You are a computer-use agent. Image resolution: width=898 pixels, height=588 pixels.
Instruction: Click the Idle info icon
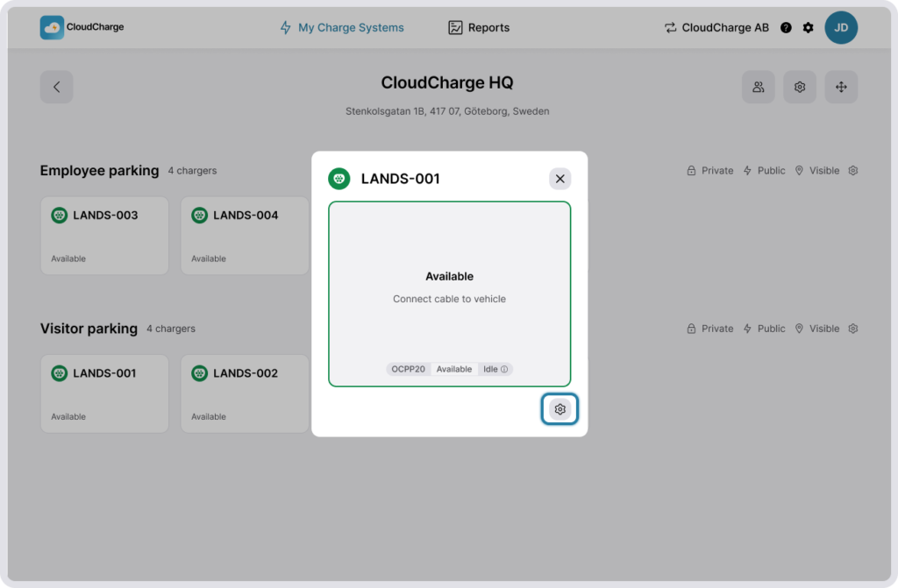[x=504, y=369]
